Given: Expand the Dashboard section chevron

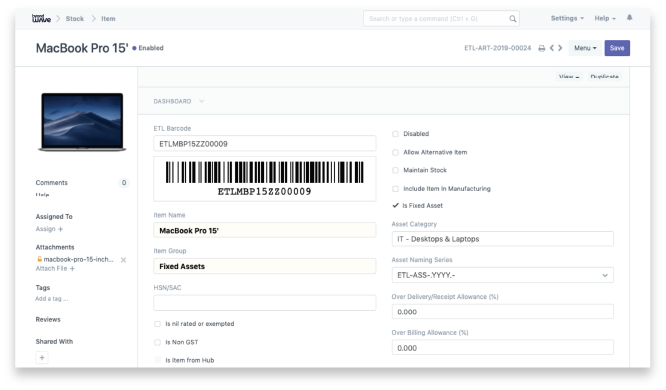Looking at the screenshot, I should [201, 101].
